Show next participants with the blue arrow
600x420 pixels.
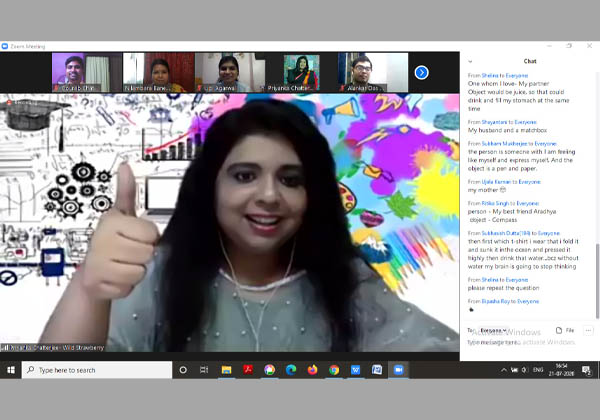(x=421, y=72)
